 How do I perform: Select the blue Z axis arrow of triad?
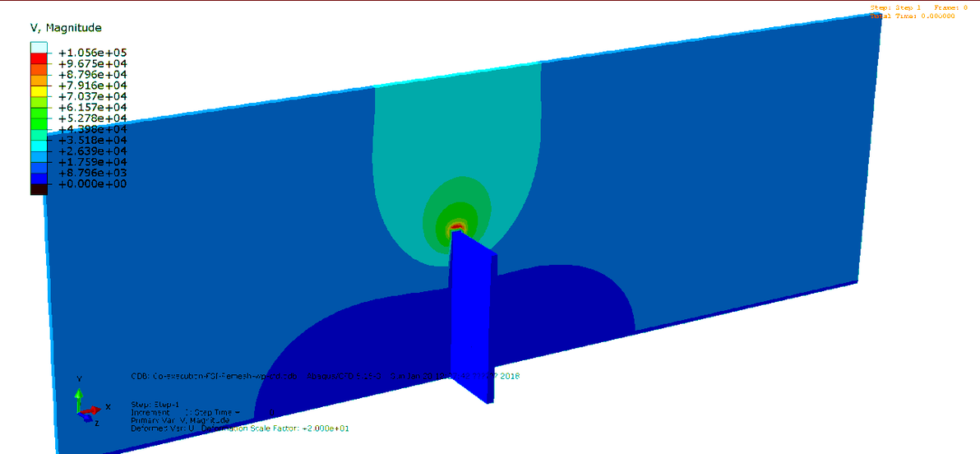[85, 416]
